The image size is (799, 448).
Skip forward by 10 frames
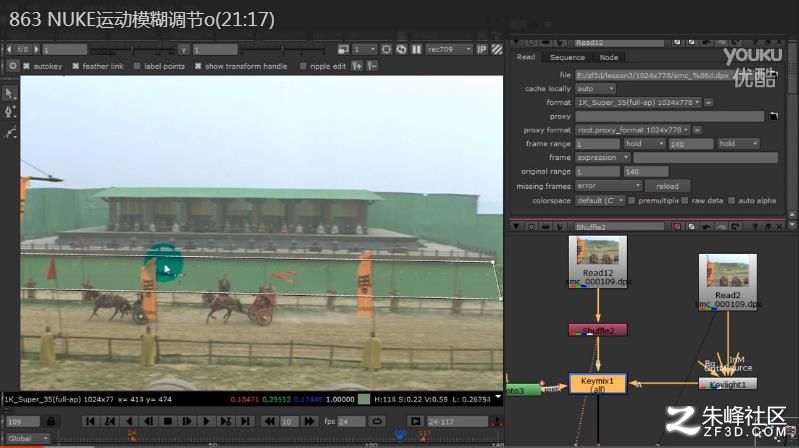point(309,421)
